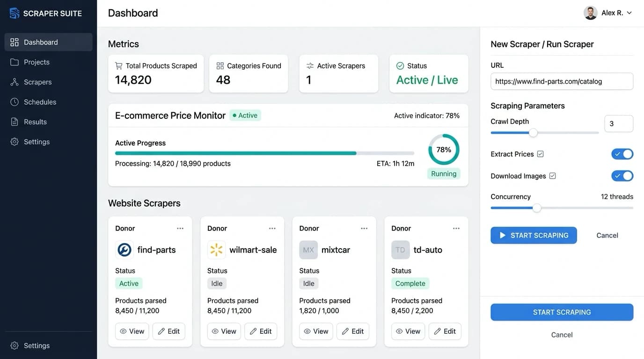
Task: Click the bottom sidebar Settings gear icon
Action: click(15, 345)
